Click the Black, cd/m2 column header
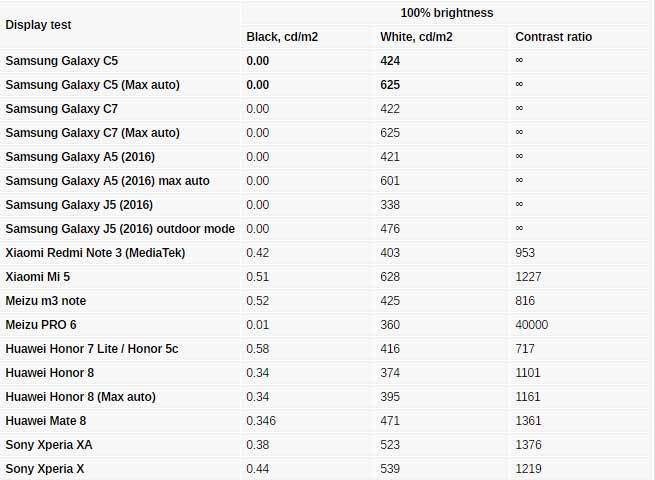The height and width of the screenshot is (480, 655). pyautogui.click(x=282, y=37)
